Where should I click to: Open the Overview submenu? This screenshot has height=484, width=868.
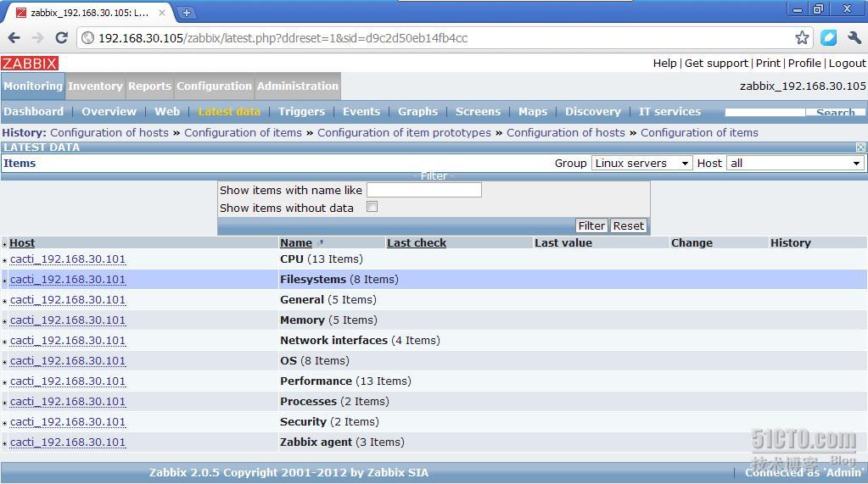click(109, 112)
